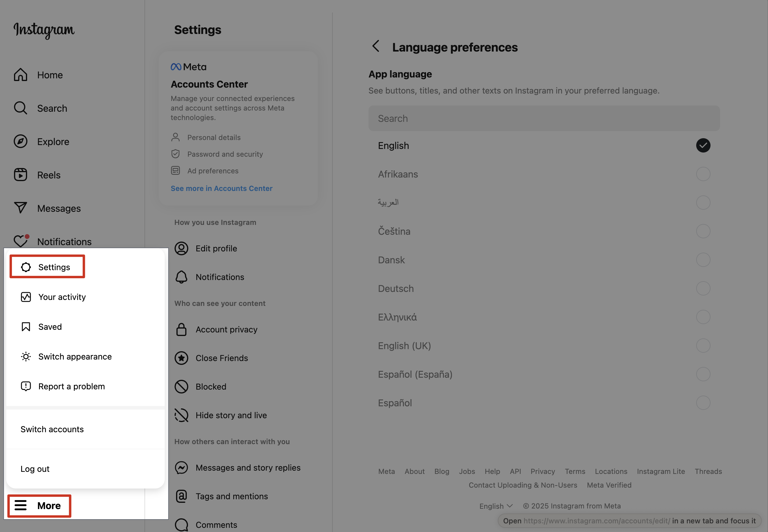Click the language Search field
The height and width of the screenshot is (532, 768).
[544, 118]
